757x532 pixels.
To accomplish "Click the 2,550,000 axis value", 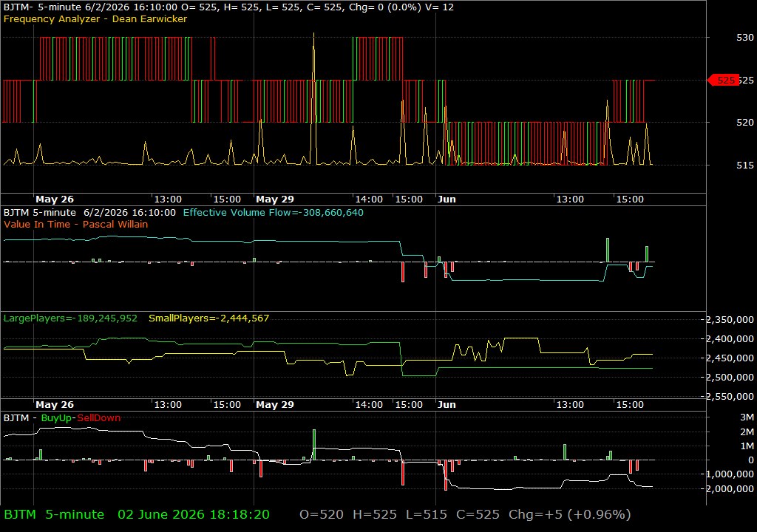I will pos(730,396).
